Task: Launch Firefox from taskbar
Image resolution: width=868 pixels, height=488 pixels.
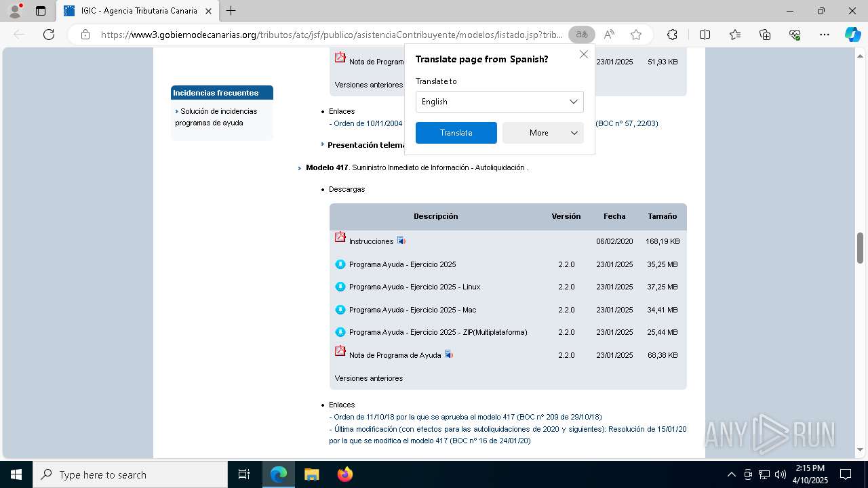Action: (x=345, y=474)
